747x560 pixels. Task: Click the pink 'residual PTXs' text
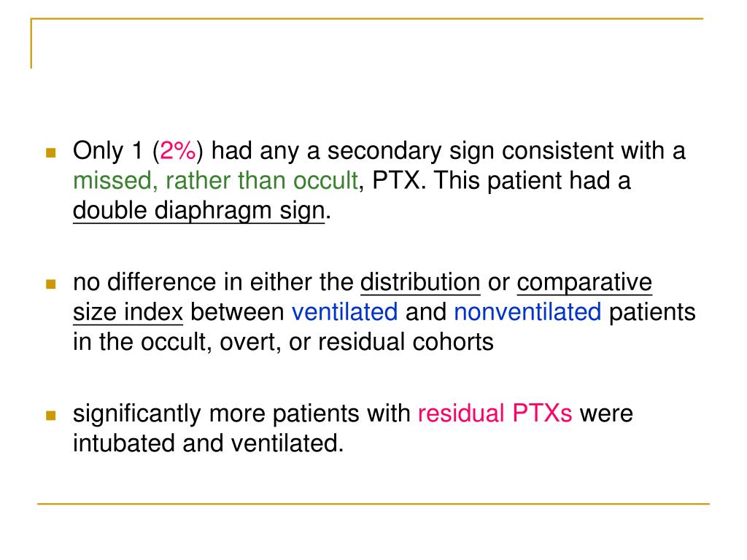coord(495,413)
